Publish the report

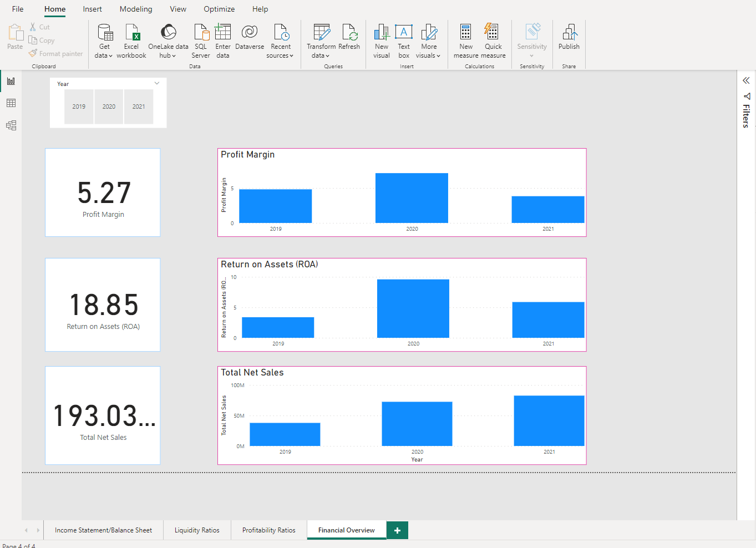[x=569, y=37]
